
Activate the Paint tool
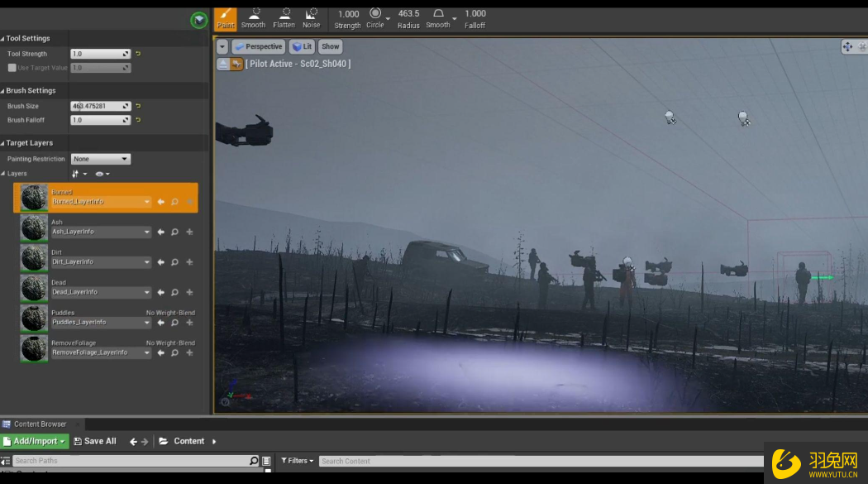(226, 19)
